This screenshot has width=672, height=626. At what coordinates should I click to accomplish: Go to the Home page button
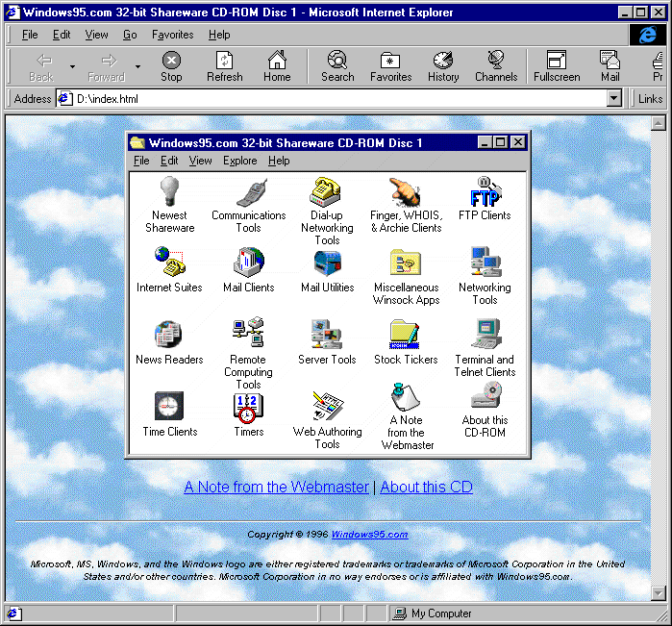tap(277, 66)
